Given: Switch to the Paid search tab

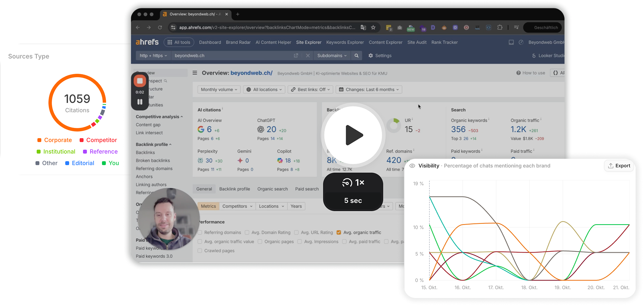Looking at the screenshot, I should 307,189.
